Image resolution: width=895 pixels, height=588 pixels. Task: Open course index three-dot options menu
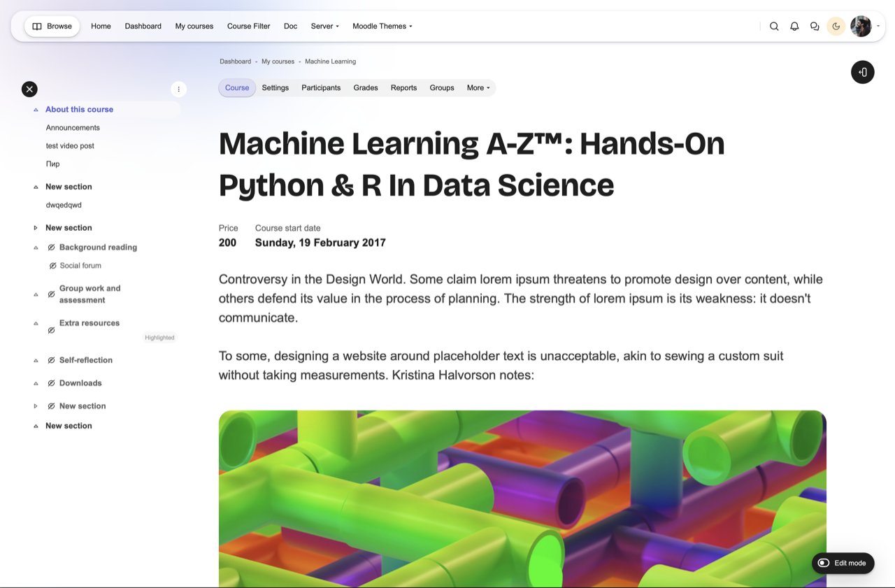click(x=178, y=89)
